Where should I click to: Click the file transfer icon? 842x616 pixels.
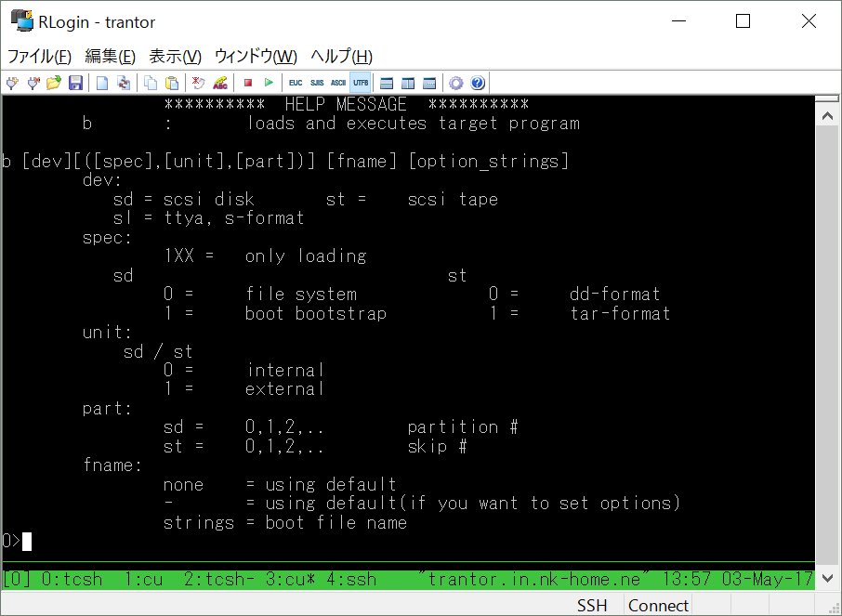(x=124, y=83)
